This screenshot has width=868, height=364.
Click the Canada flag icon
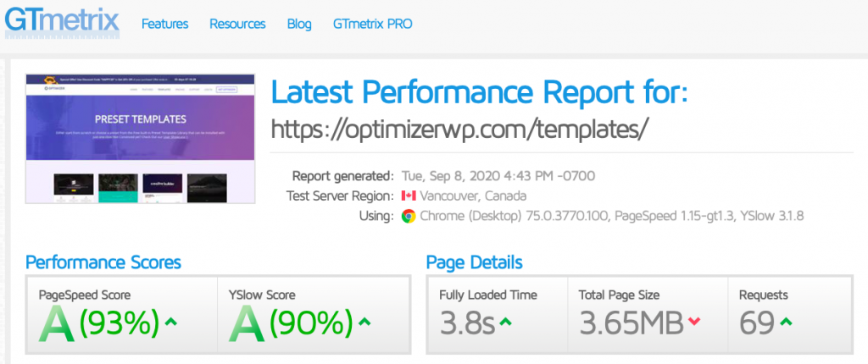tap(409, 196)
